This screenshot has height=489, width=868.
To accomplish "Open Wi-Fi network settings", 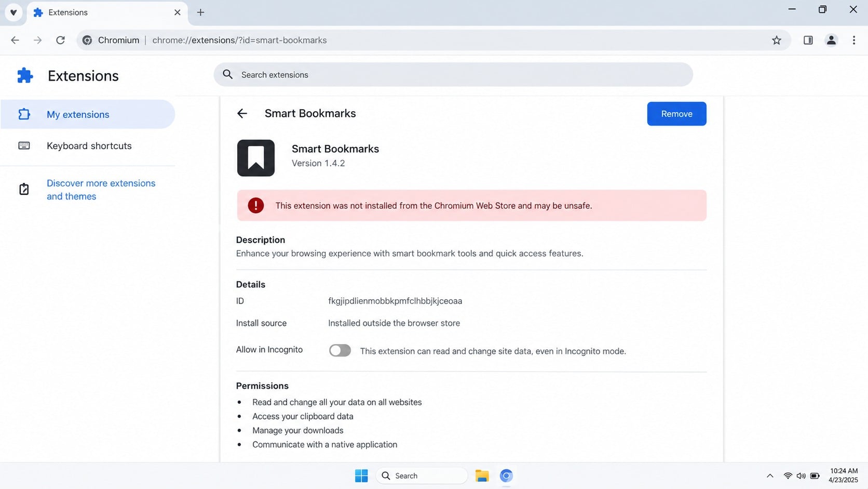I will [788, 475].
